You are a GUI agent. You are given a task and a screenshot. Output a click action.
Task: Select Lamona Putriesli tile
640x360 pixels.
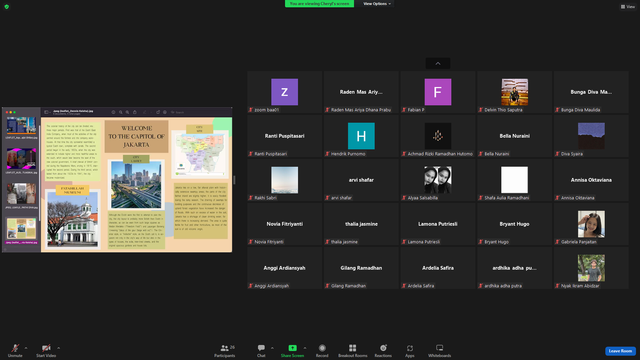pyautogui.click(x=438, y=224)
